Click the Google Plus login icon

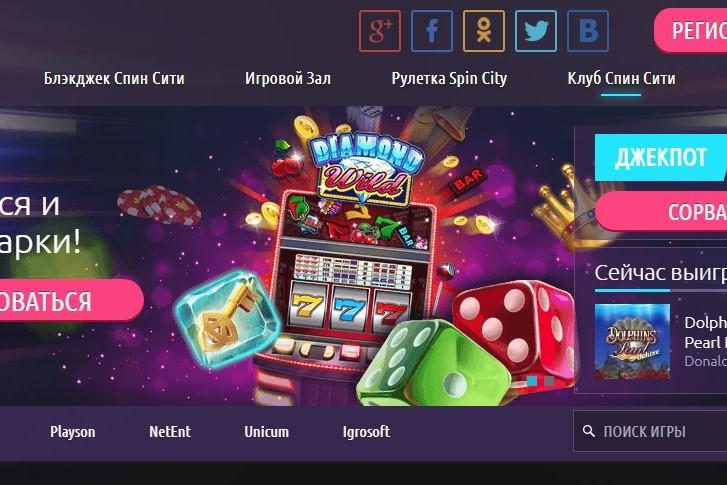click(380, 31)
